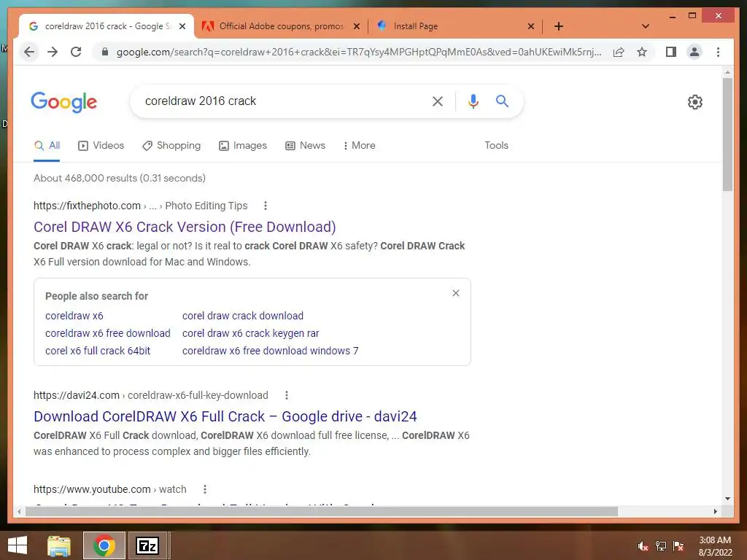The height and width of the screenshot is (560, 747).
Task: Switch to Shopping results
Action: pos(171,145)
